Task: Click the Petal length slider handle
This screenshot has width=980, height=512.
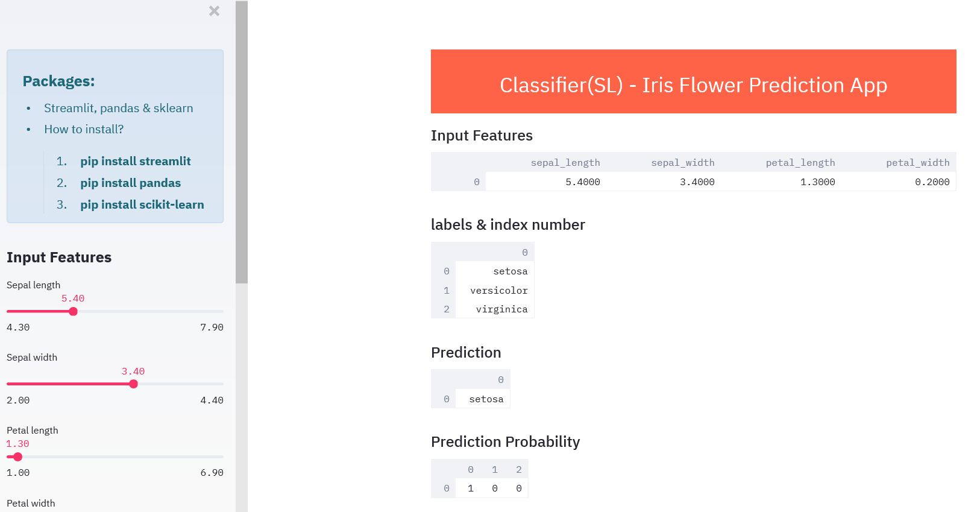Action: (x=18, y=457)
